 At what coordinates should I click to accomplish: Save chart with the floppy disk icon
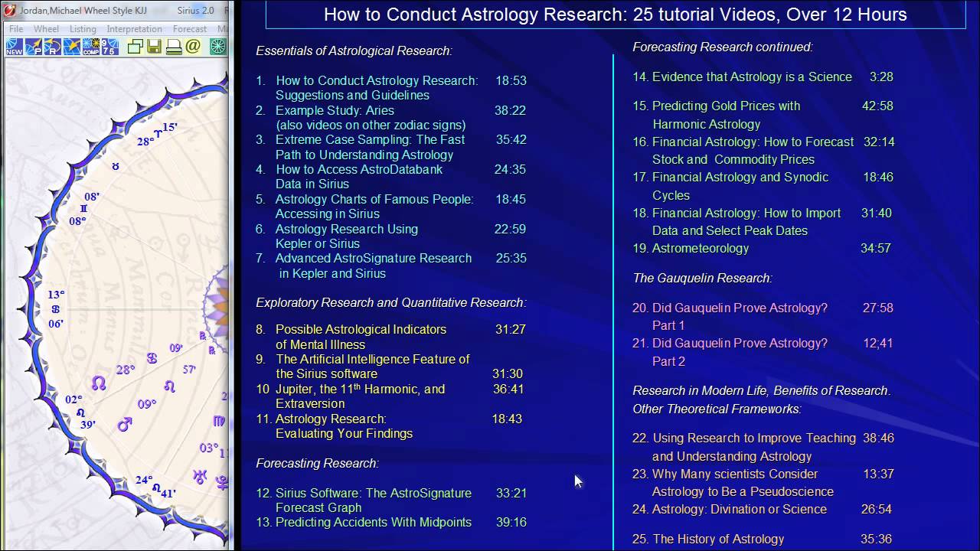[155, 47]
